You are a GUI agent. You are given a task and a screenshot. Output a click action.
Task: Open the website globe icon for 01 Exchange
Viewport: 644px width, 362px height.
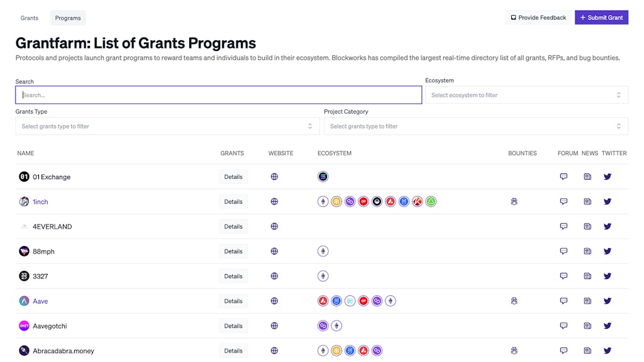[274, 177]
